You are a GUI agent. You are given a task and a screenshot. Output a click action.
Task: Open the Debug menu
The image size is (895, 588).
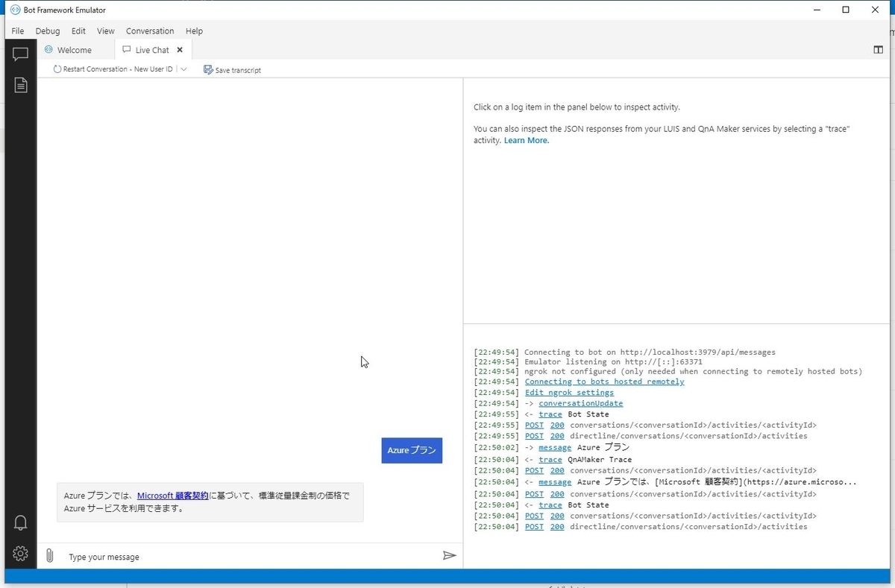coord(48,31)
